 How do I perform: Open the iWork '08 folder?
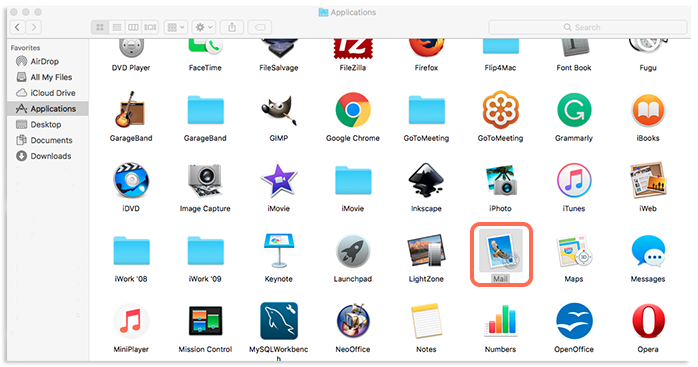130,250
